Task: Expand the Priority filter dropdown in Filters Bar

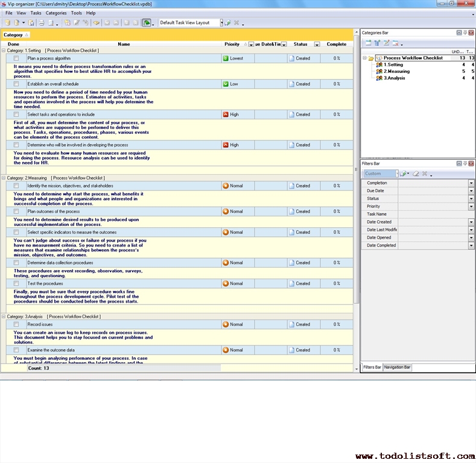Action: 471,206
